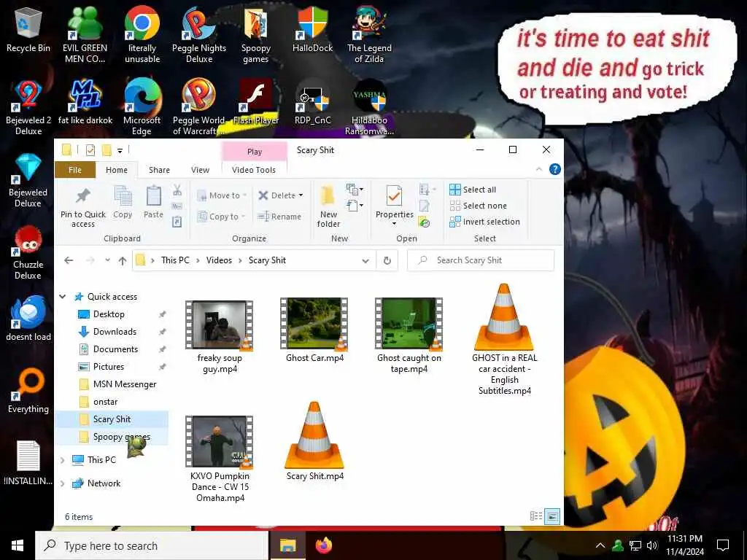
Task: Click Pin to Quick access in ribbon
Action: click(83, 206)
